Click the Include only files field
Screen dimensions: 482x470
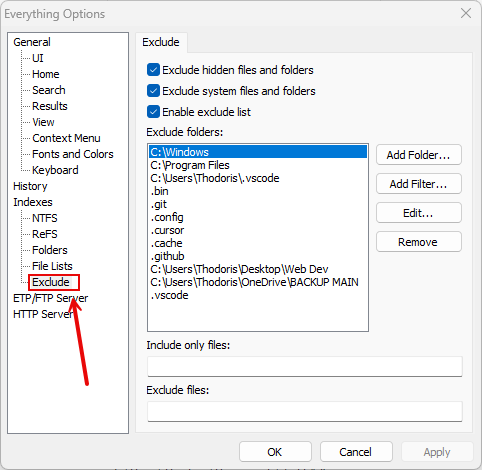click(305, 366)
